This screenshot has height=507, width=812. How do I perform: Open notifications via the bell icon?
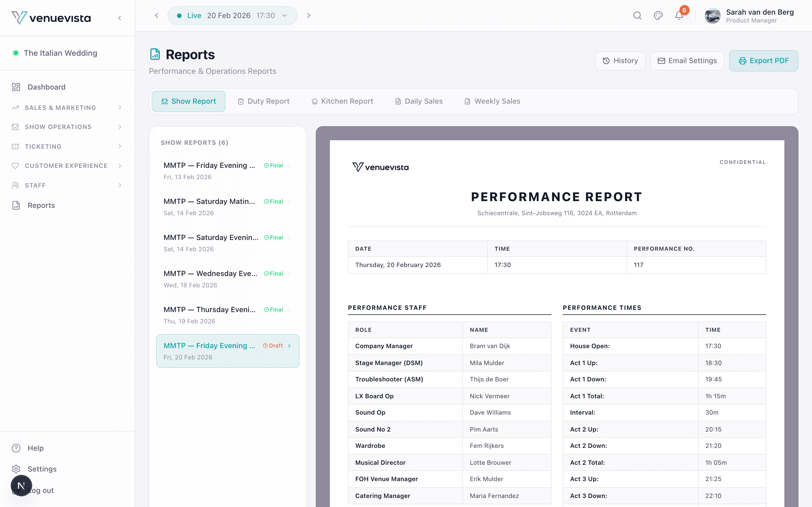[679, 15]
